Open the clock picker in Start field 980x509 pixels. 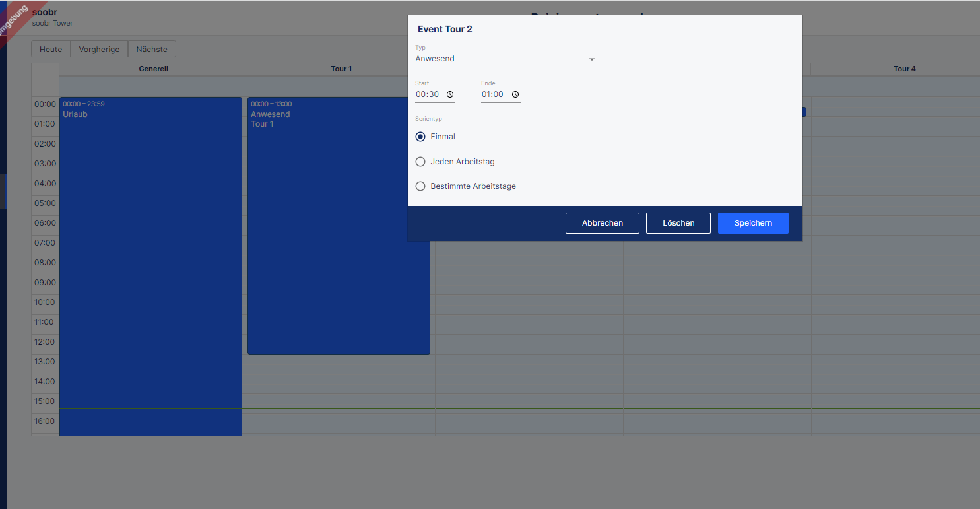tap(450, 94)
